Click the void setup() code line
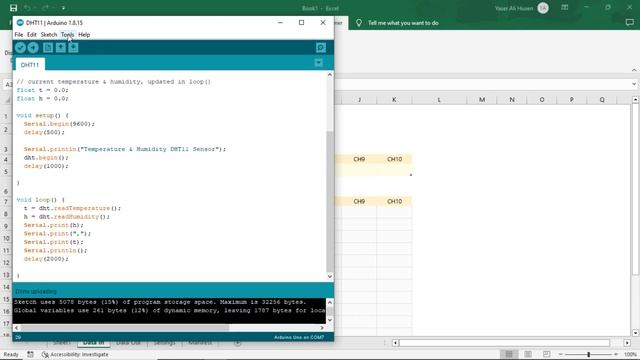The width and height of the screenshot is (640, 360). 43,116
